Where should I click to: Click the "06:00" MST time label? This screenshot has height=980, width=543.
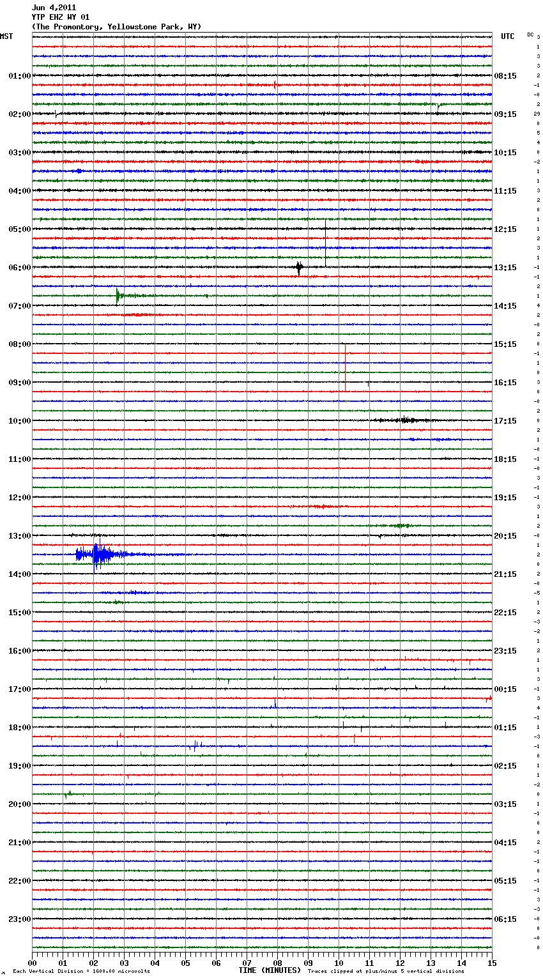pyautogui.click(x=20, y=268)
